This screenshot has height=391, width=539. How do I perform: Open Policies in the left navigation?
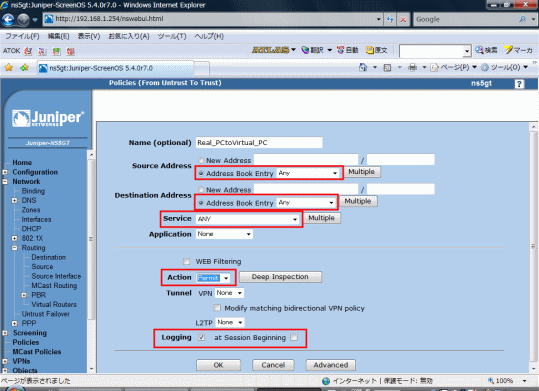pyautogui.click(x=26, y=343)
